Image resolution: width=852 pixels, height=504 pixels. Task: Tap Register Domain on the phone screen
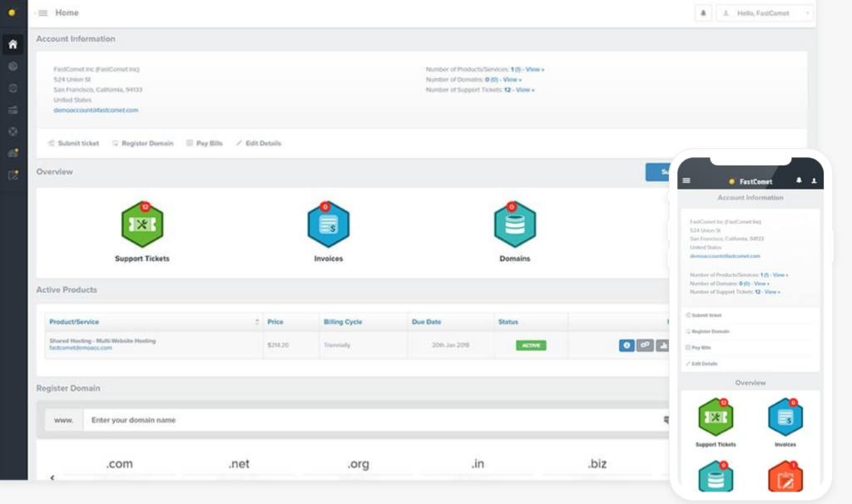[x=707, y=332]
